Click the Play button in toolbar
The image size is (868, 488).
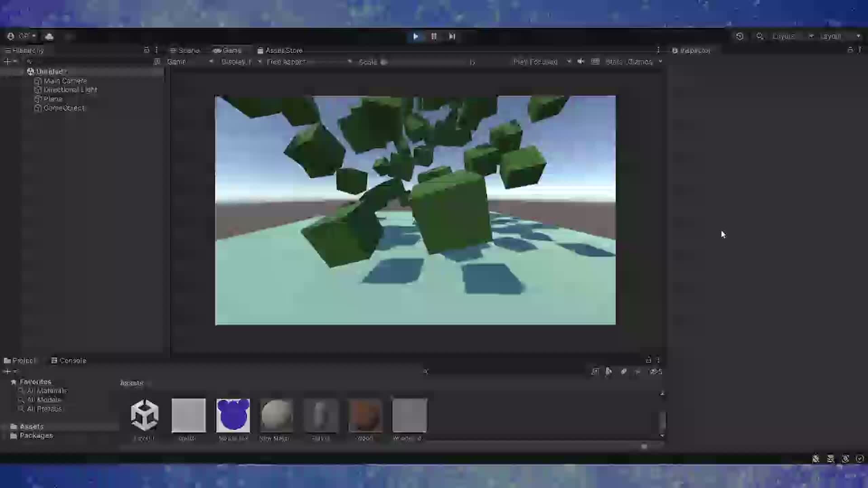click(415, 36)
